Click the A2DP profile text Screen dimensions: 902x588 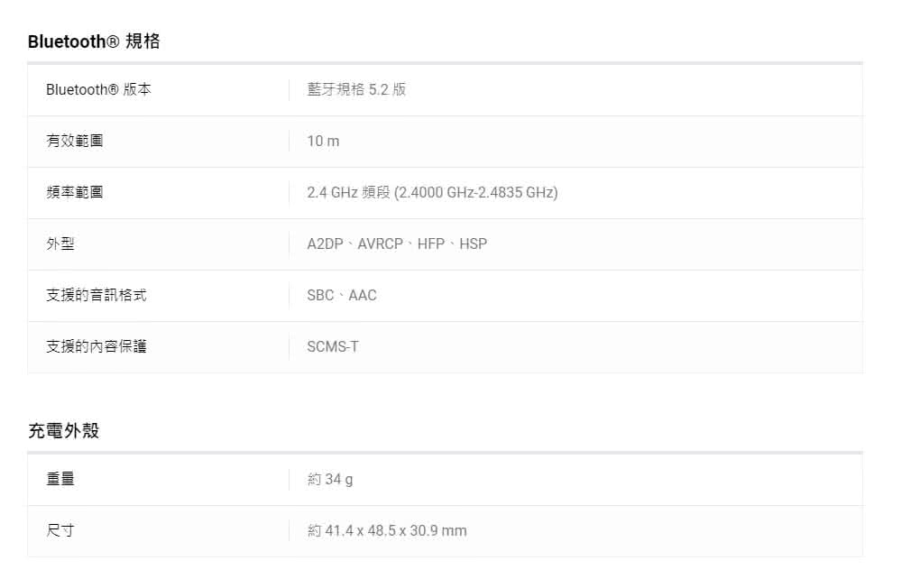pos(325,243)
